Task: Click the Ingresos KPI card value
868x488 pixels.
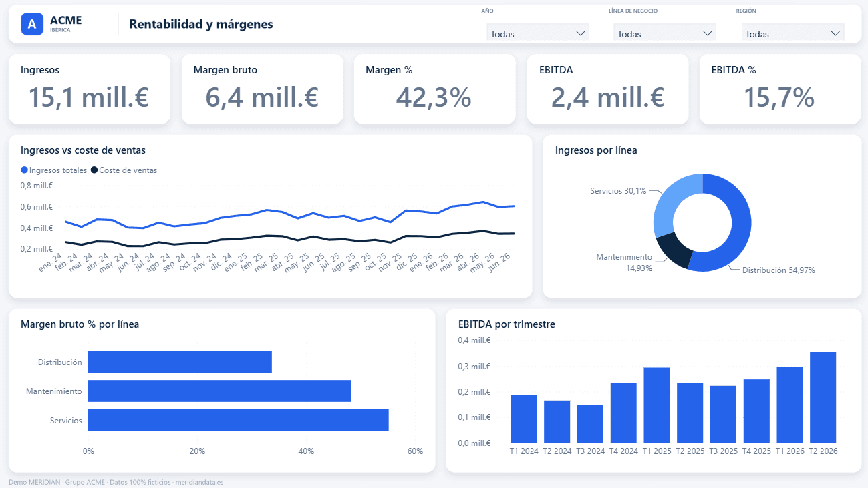Action: 89,98
